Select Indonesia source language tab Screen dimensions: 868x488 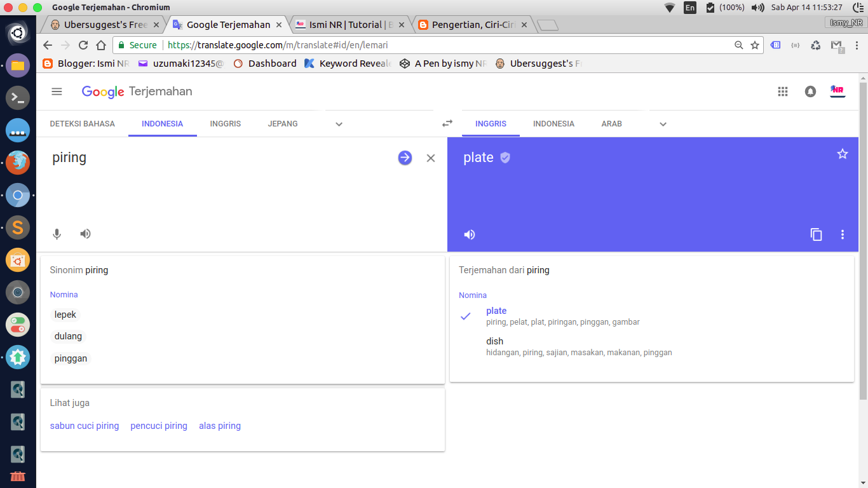pyautogui.click(x=163, y=124)
